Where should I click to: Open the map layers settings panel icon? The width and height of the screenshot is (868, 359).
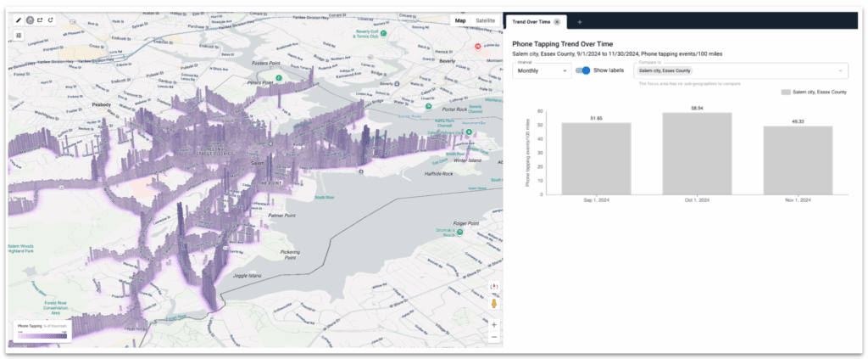[x=19, y=36]
